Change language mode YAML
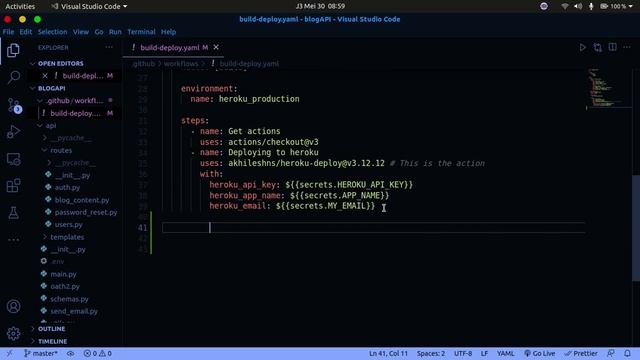640x360 pixels. (505, 353)
